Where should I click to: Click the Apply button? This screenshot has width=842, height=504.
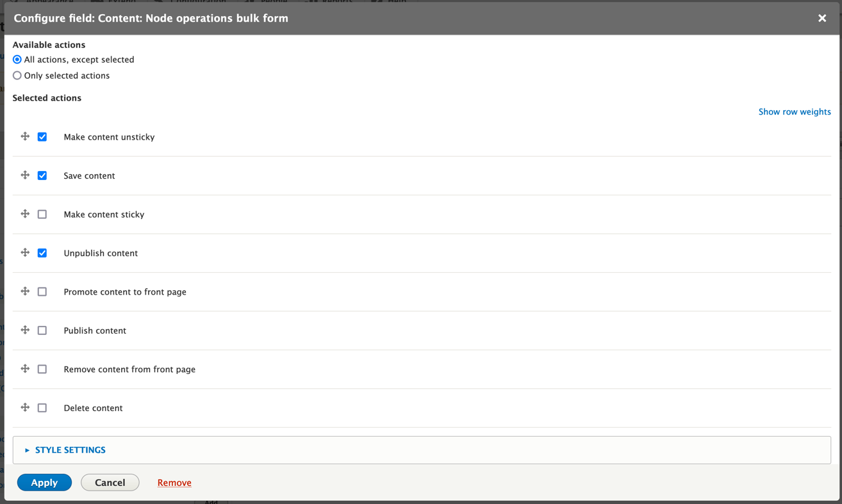(x=44, y=482)
